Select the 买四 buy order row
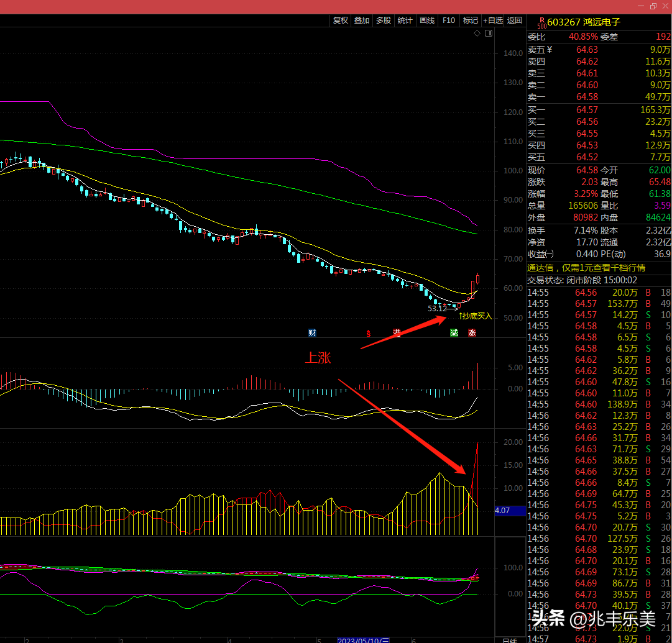The height and width of the screenshot is (643, 672). [x=599, y=145]
